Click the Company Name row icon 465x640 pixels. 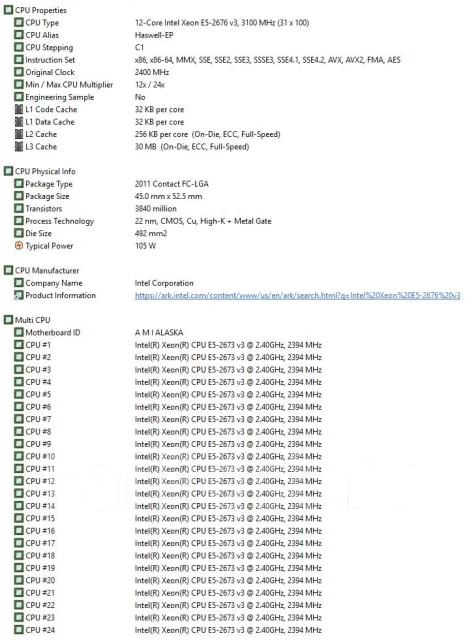[x=19, y=283]
